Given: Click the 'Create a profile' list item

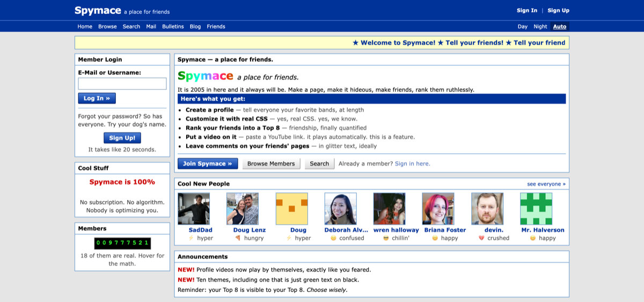Looking at the screenshot, I should tap(275, 110).
